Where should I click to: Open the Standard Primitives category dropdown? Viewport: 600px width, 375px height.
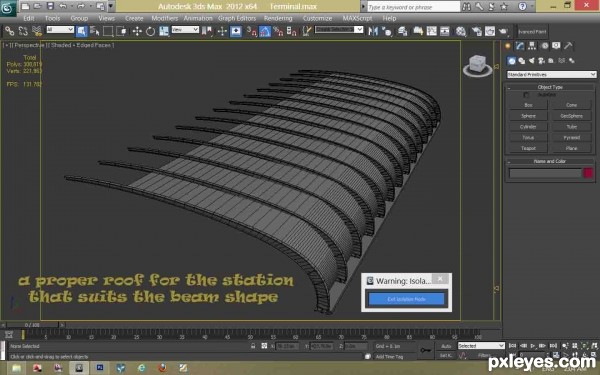coord(551,75)
